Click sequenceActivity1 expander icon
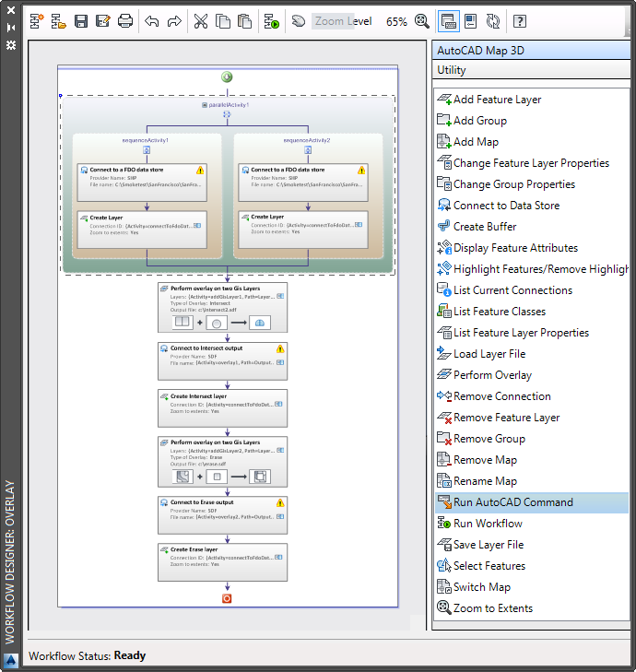This screenshot has width=636, height=672. pyautogui.click(x=147, y=150)
